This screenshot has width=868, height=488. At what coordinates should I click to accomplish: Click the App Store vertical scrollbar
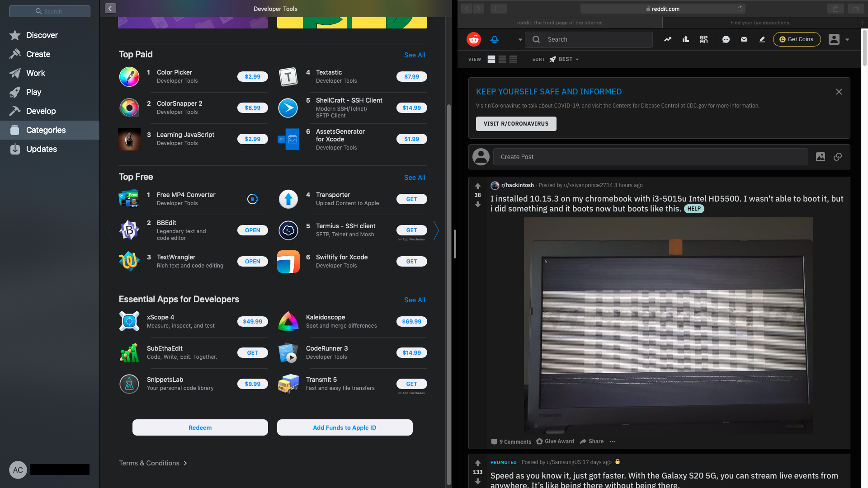click(x=449, y=294)
